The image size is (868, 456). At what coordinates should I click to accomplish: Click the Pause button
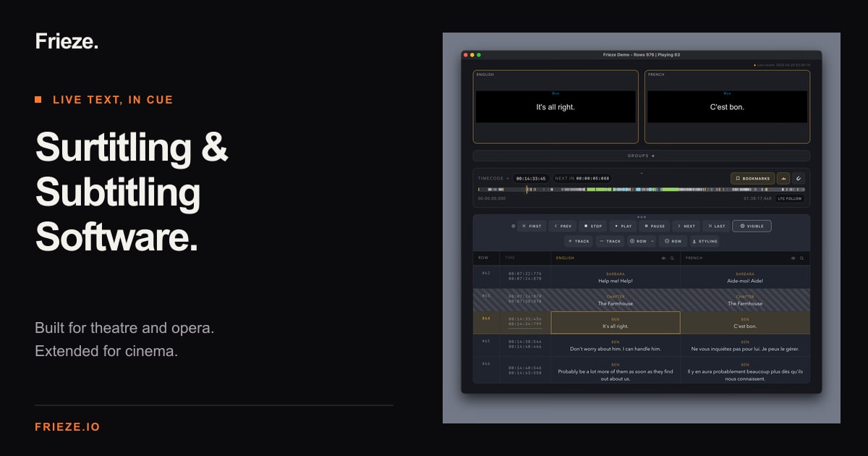point(655,226)
